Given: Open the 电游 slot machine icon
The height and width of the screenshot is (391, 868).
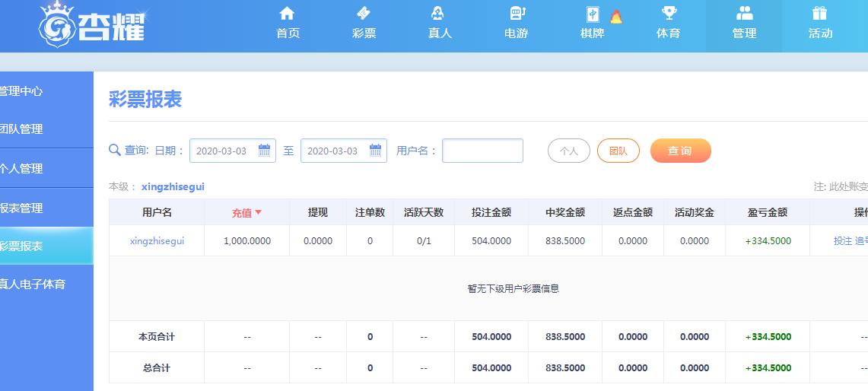Looking at the screenshot, I should (517, 13).
